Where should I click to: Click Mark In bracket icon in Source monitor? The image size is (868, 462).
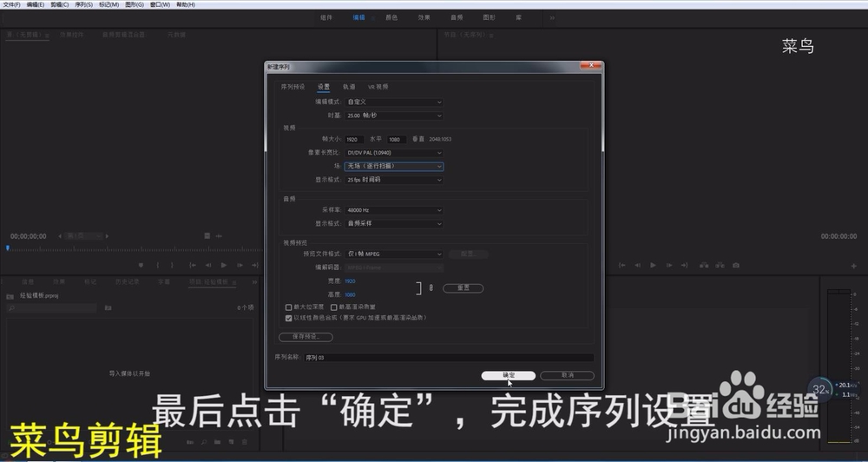158,266
